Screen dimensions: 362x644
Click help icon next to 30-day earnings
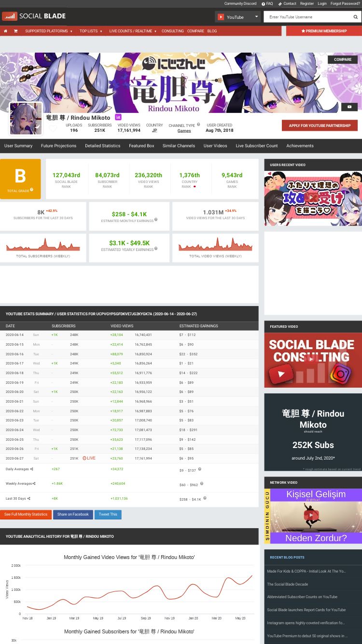pyautogui.click(x=205, y=498)
